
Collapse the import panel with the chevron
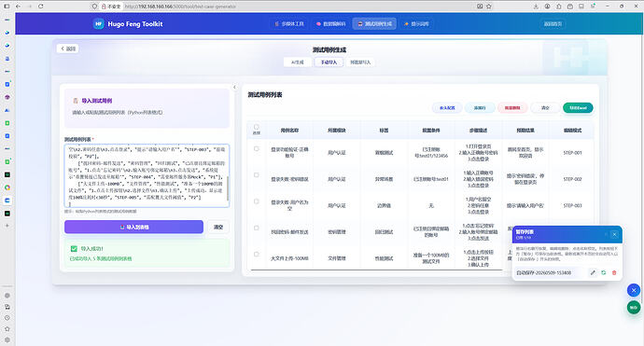[x=234, y=87]
